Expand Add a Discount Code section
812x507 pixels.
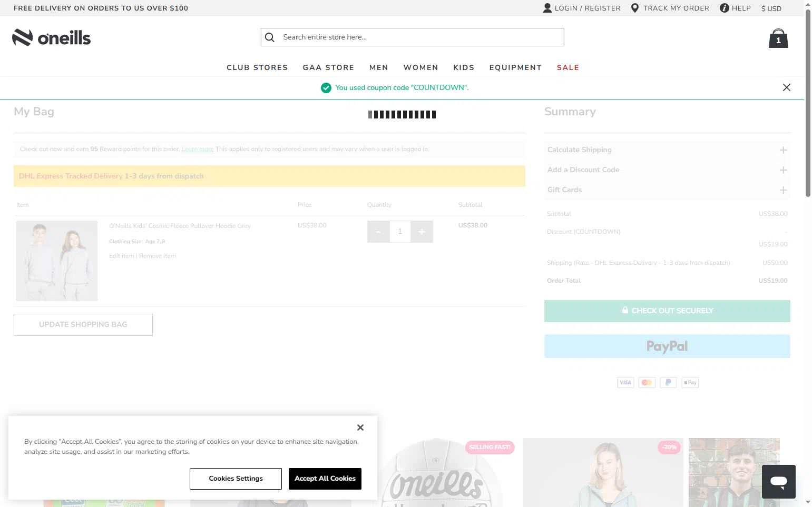pyautogui.click(x=667, y=170)
